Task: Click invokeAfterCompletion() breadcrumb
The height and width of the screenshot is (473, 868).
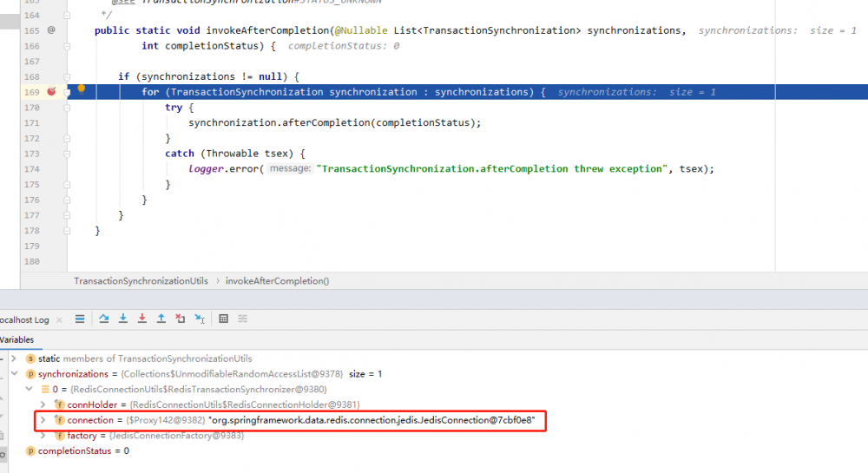Action: (278, 281)
